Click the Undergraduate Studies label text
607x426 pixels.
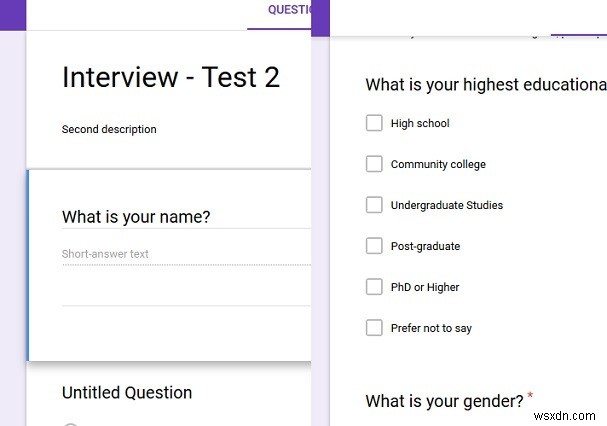pyautogui.click(x=446, y=206)
